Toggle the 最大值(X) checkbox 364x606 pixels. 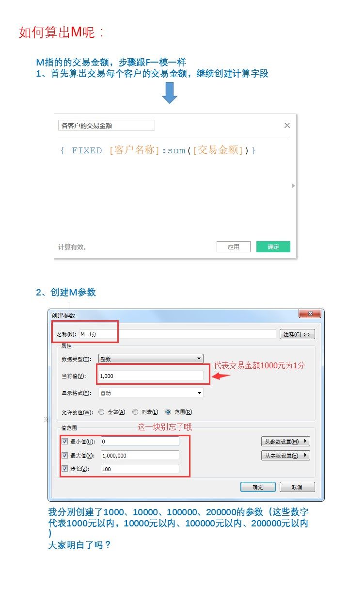64,456
